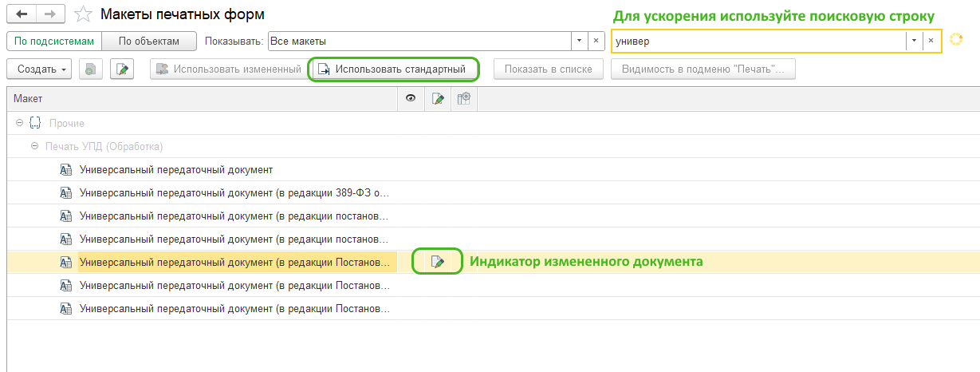
Task: Click the copy layout icon button
Action: [x=91, y=69]
